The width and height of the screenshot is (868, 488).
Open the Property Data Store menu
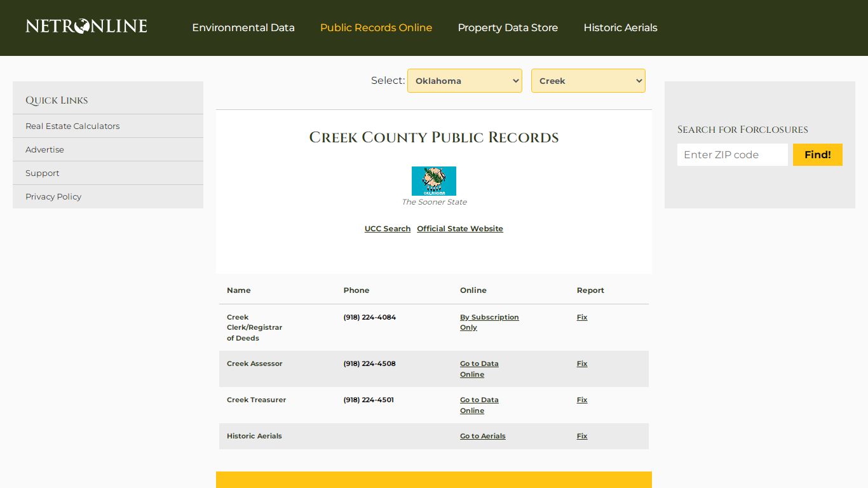(508, 28)
